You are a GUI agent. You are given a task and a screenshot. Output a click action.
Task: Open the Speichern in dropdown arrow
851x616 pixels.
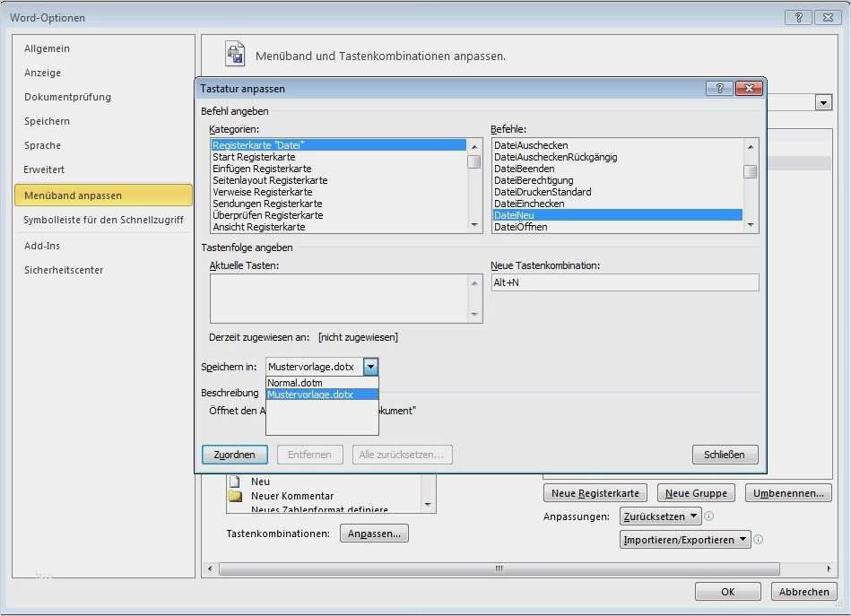point(371,367)
